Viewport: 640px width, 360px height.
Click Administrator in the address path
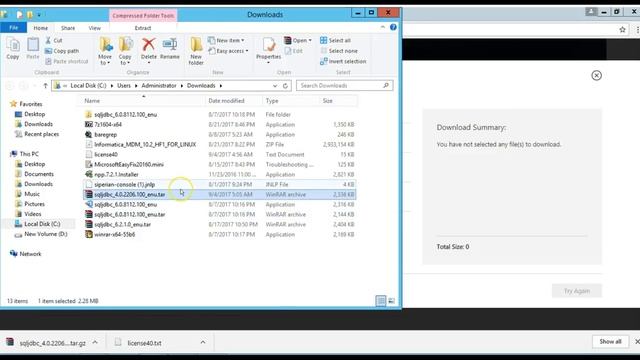click(159, 86)
